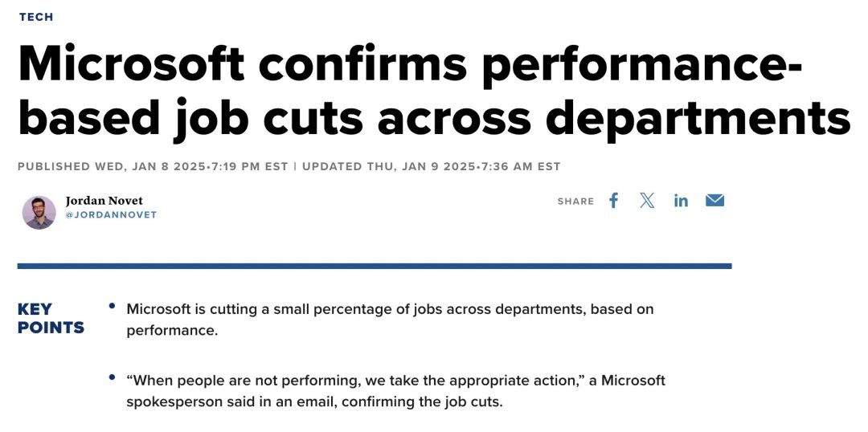Share article on Facebook
Screen dimensions: 868x432
pyautogui.click(x=613, y=200)
